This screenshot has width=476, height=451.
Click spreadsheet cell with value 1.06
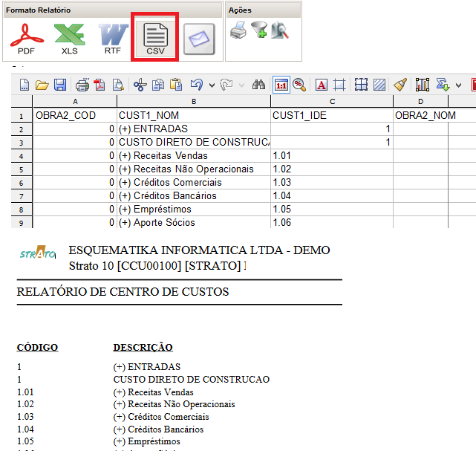(x=332, y=222)
